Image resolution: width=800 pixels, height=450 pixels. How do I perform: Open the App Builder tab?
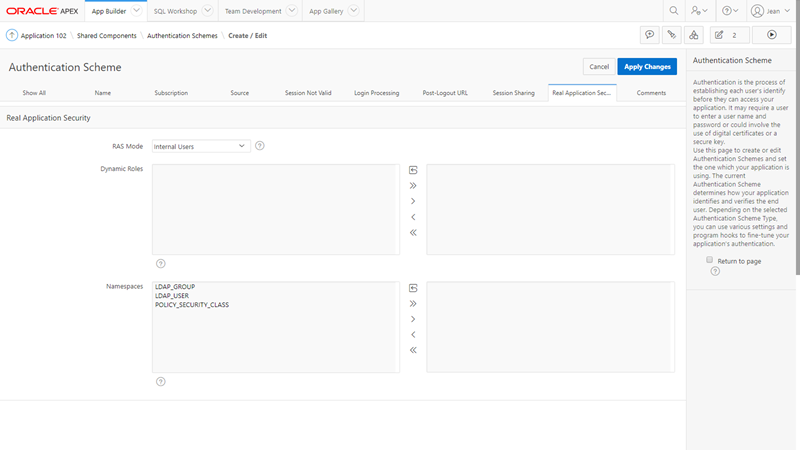[x=109, y=11]
